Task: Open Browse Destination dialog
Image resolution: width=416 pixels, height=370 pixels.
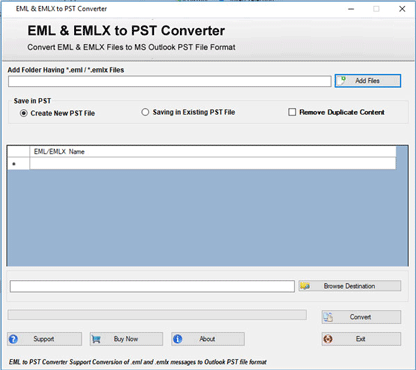Action: pyautogui.click(x=350, y=286)
